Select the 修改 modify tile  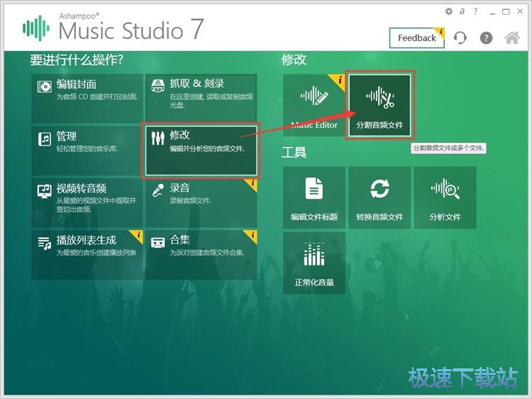click(x=201, y=151)
